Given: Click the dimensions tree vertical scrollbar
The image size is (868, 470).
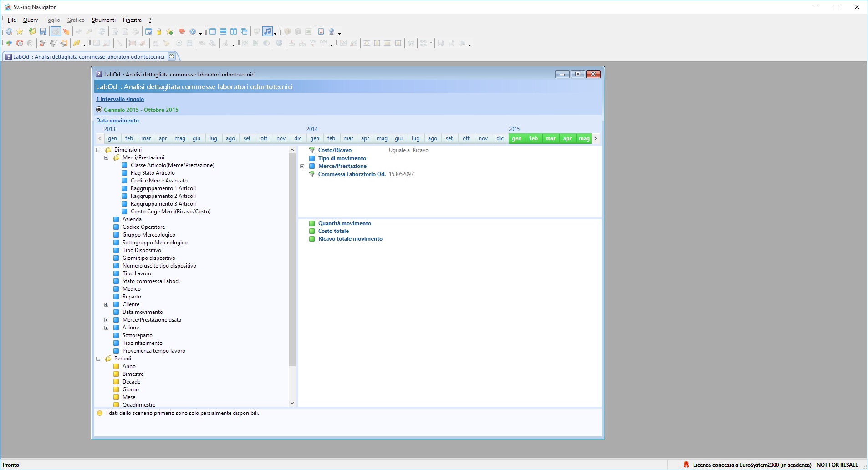Looking at the screenshot, I should pyautogui.click(x=292, y=260).
